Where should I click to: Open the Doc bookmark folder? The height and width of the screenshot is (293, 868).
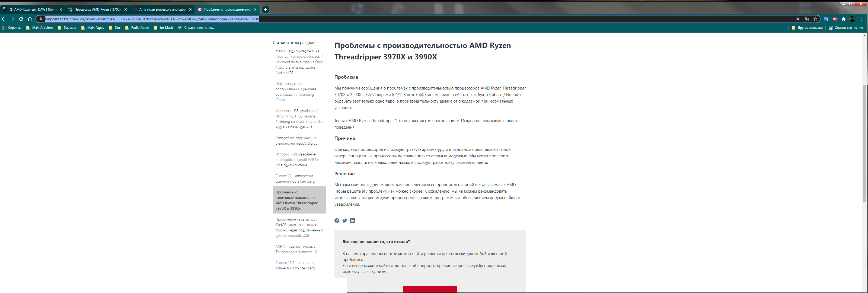tap(114, 28)
